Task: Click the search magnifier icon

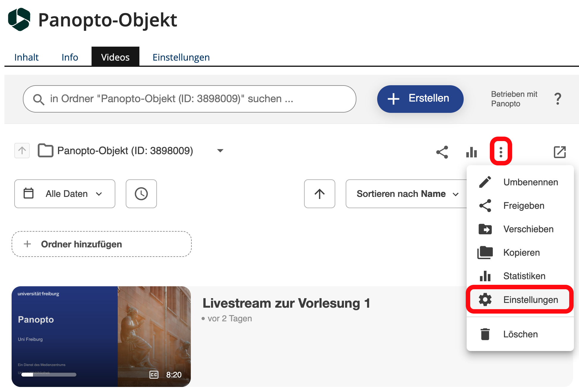Action: coord(39,99)
